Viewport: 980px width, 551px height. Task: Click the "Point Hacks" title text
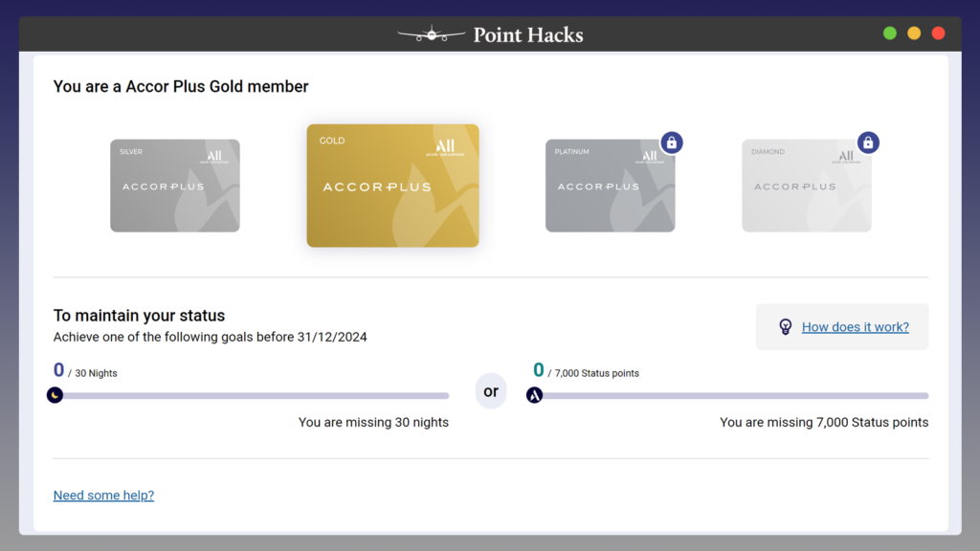point(527,34)
